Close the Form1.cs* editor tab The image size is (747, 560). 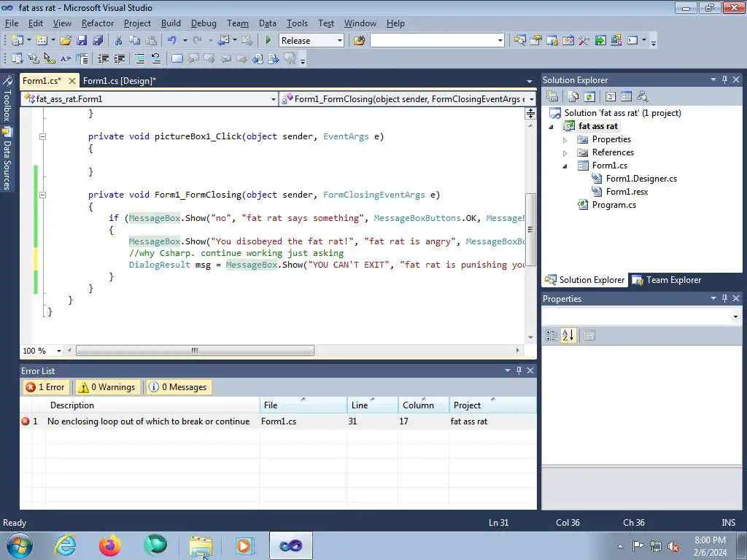pyautogui.click(x=72, y=81)
